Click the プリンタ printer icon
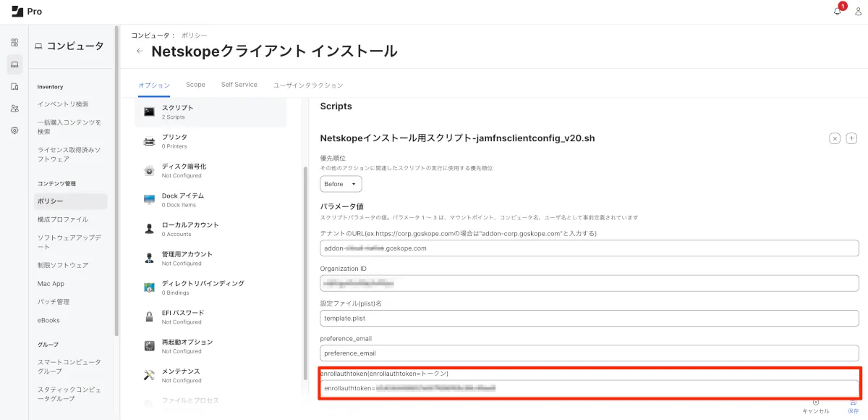868x420 pixels. coord(149,141)
